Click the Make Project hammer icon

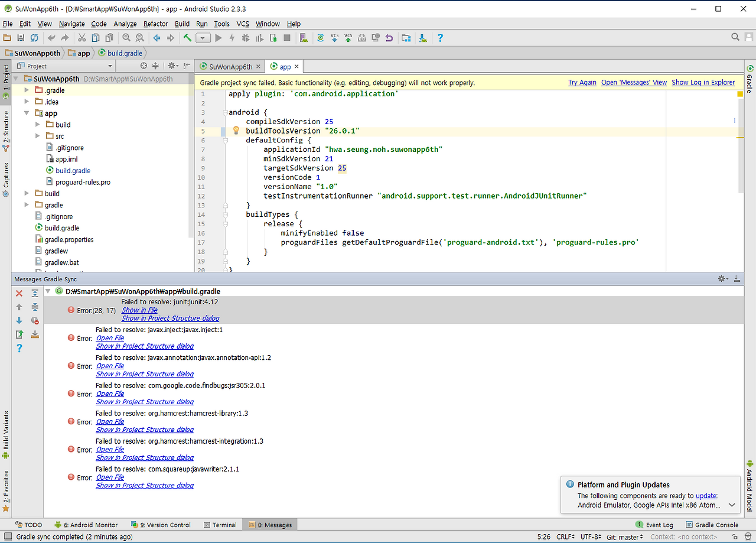click(187, 38)
